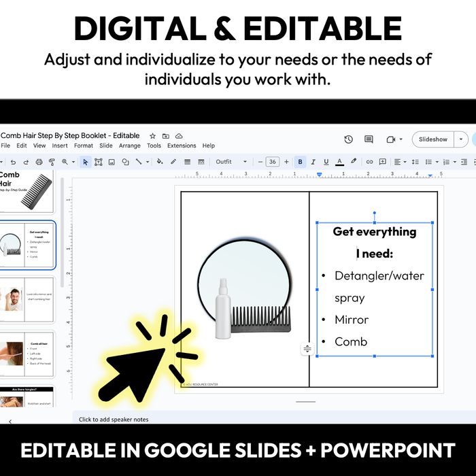Screen dimensions: 476x476
Task: Open the Extensions menu
Action: (x=182, y=146)
